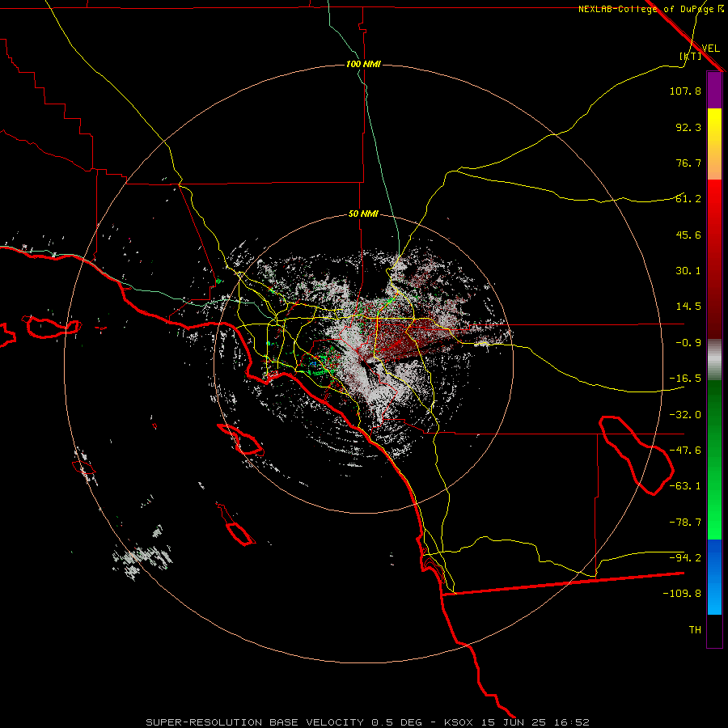Select the 14.5 velocity scale value
Viewport: 728px width, 728px height.
pos(688,307)
